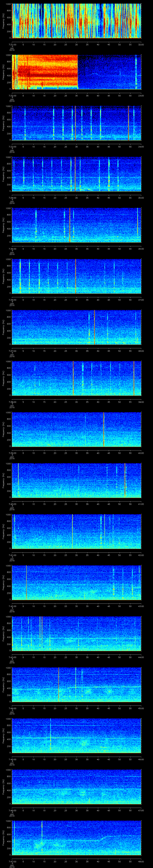Image resolution: width=153 pixels, height=868 pixels.
Task: Open the 7:46:00 spectrogram panel
Action: point(77,786)
